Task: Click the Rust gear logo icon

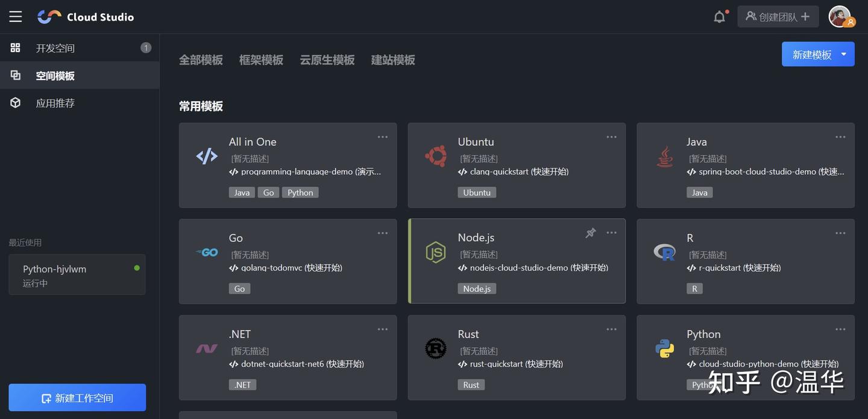Action: point(435,348)
